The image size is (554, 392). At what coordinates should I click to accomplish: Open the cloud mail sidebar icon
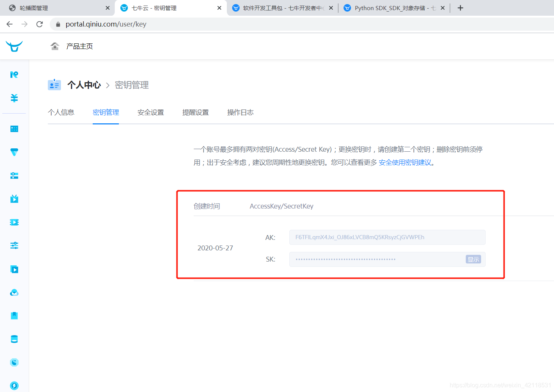pos(14,293)
